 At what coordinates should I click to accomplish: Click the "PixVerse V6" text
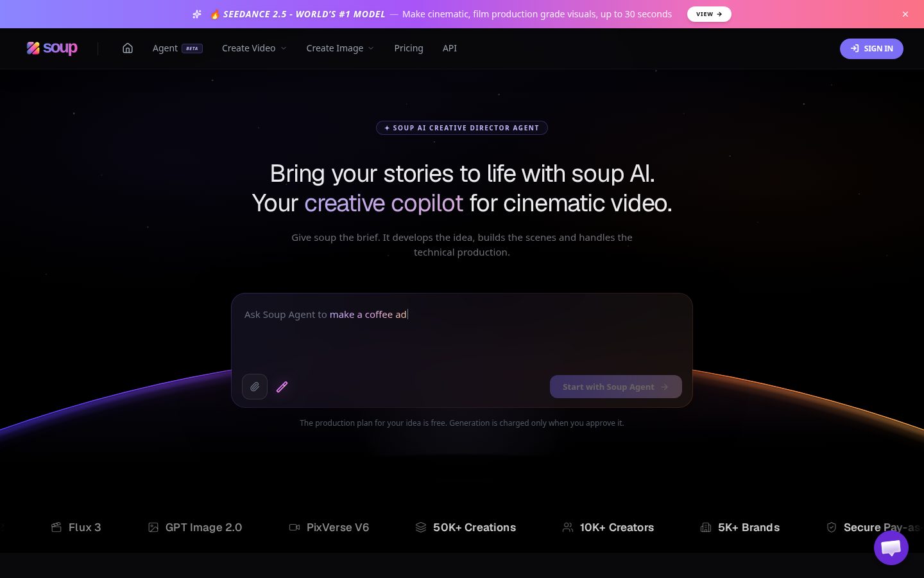point(338,527)
